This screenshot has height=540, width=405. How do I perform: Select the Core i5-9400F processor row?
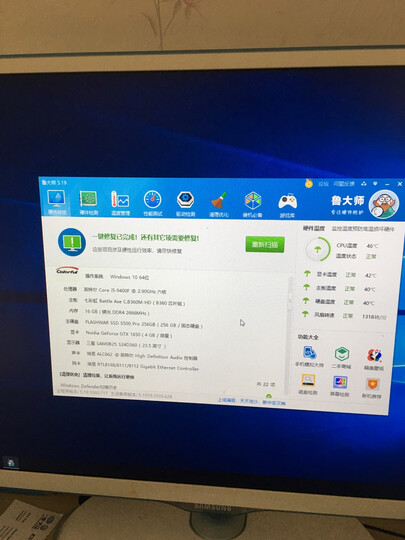pyautogui.click(x=114, y=290)
